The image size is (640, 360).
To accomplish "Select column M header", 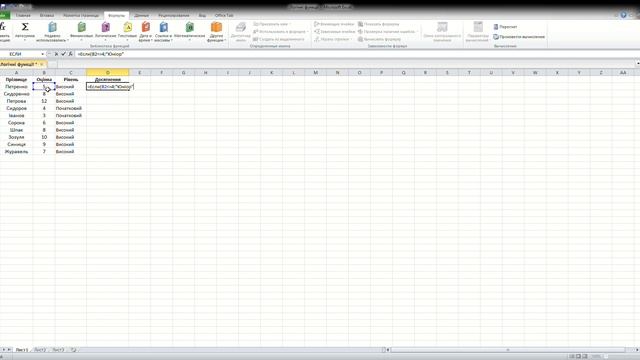I will [x=316, y=73].
